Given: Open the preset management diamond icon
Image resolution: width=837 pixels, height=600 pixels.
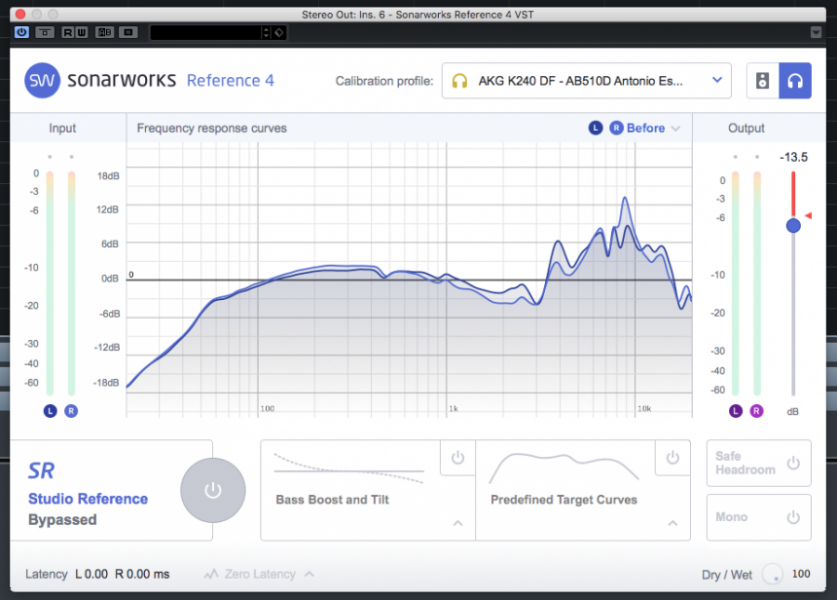Looking at the screenshot, I should pyautogui.click(x=279, y=33).
